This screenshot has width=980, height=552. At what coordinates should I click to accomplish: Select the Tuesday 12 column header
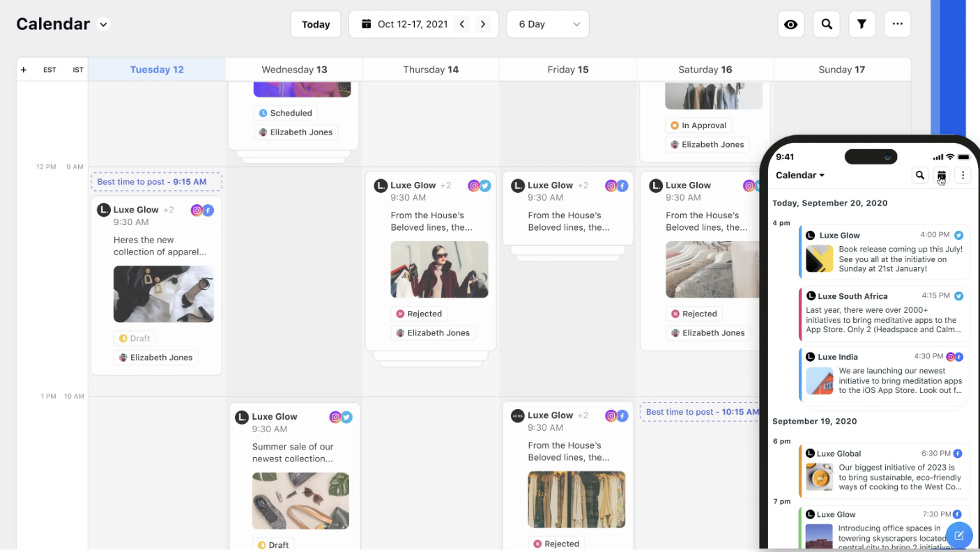pos(157,70)
